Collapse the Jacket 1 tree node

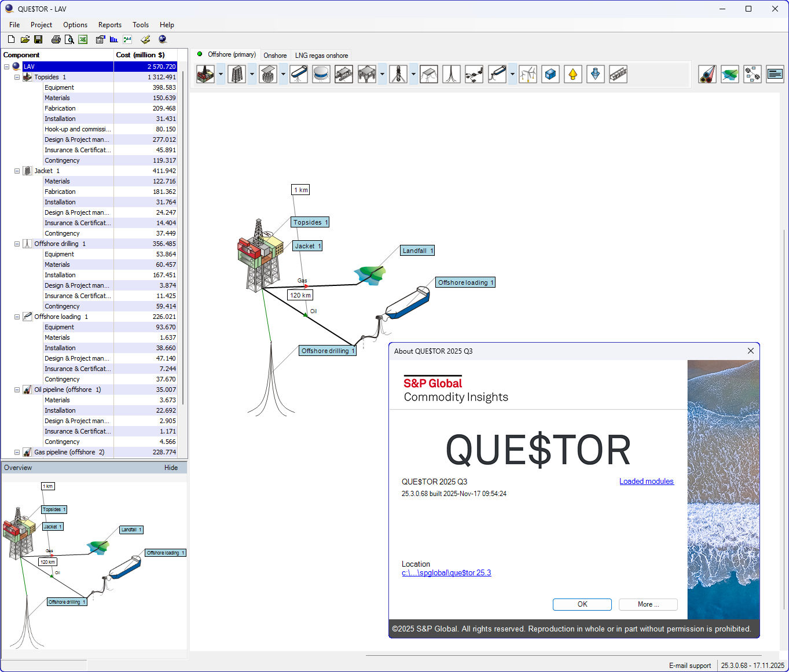(x=17, y=171)
